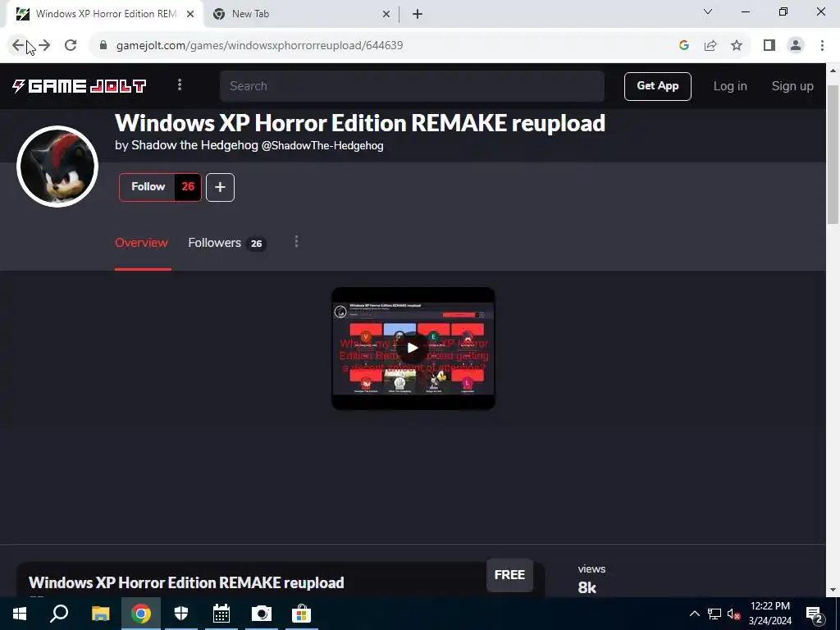Open Chrome's three-dot menu
This screenshot has width=840, height=630.
(822, 46)
